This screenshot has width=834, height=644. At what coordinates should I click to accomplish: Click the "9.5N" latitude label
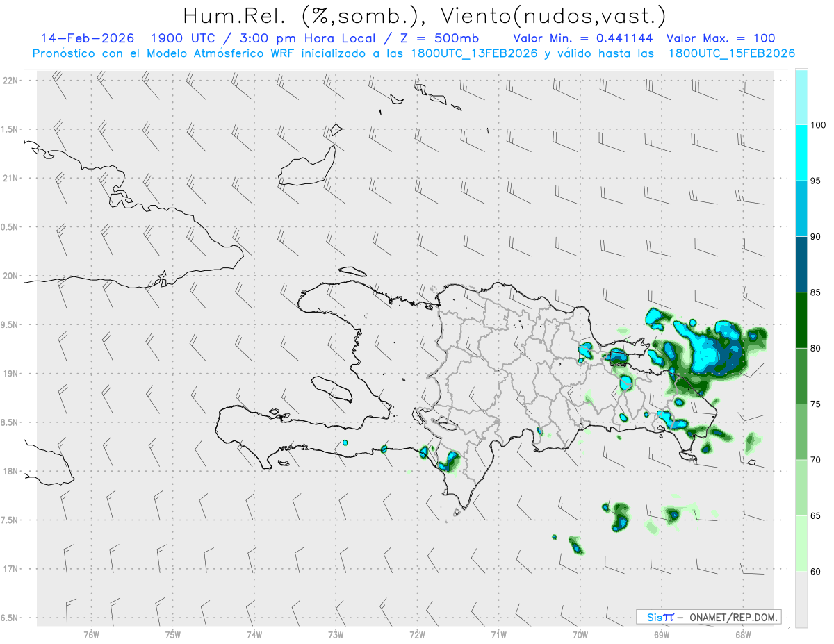coord(10,324)
